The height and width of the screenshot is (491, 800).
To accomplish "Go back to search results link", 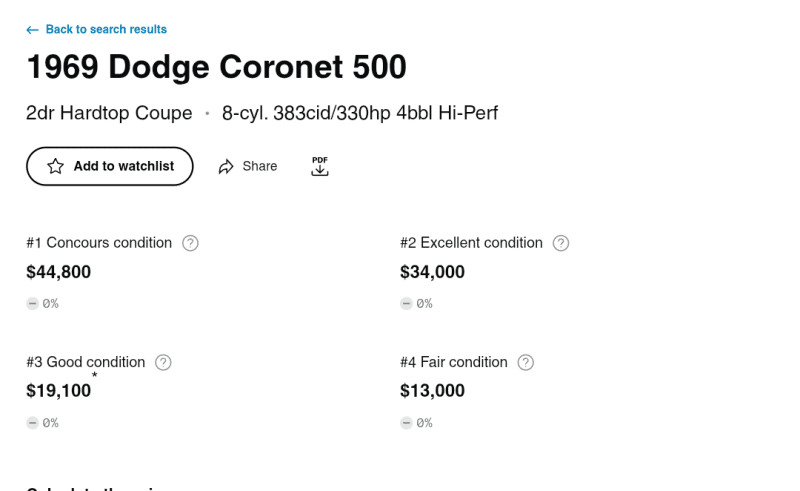I will (x=106, y=30).
